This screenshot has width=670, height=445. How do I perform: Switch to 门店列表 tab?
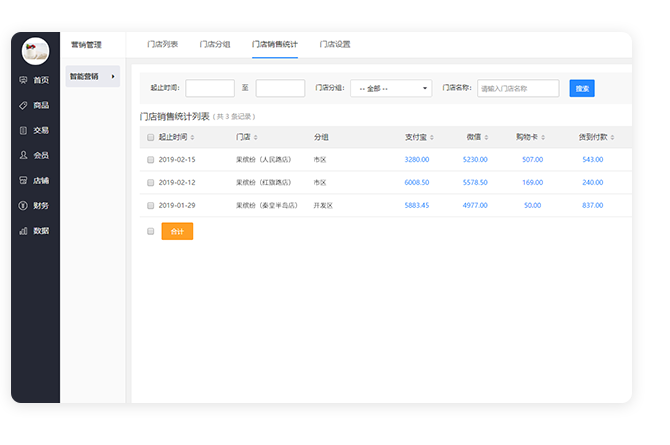click(x=162, y=44)
